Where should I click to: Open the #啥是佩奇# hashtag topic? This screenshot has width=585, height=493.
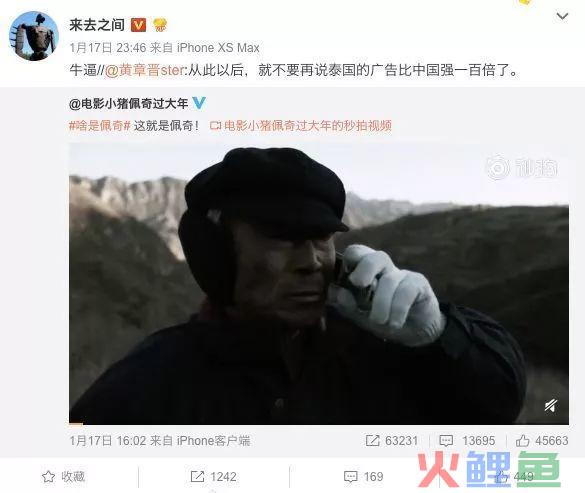[x=100, y=126]
